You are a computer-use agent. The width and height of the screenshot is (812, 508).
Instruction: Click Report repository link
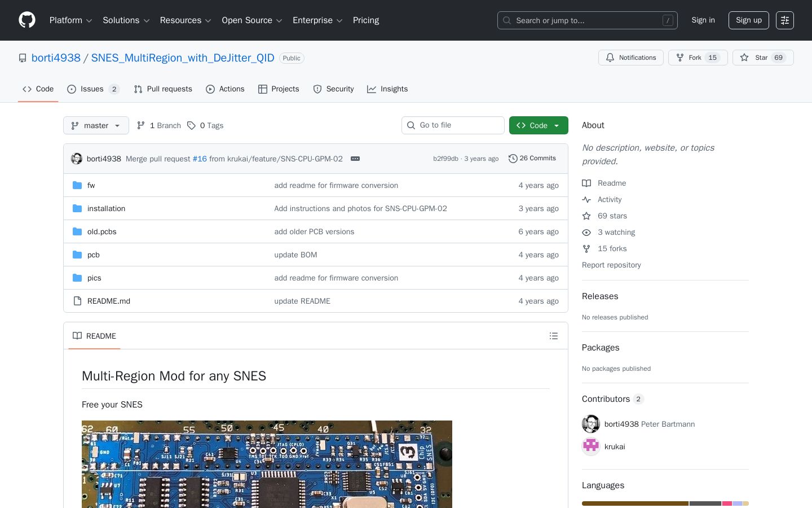(611, 265)
